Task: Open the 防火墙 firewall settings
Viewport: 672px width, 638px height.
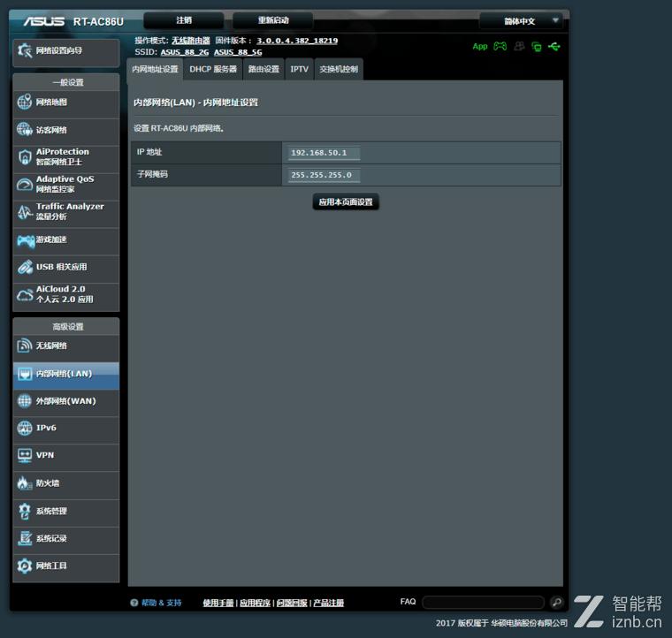Action: (x=65, y=483)
